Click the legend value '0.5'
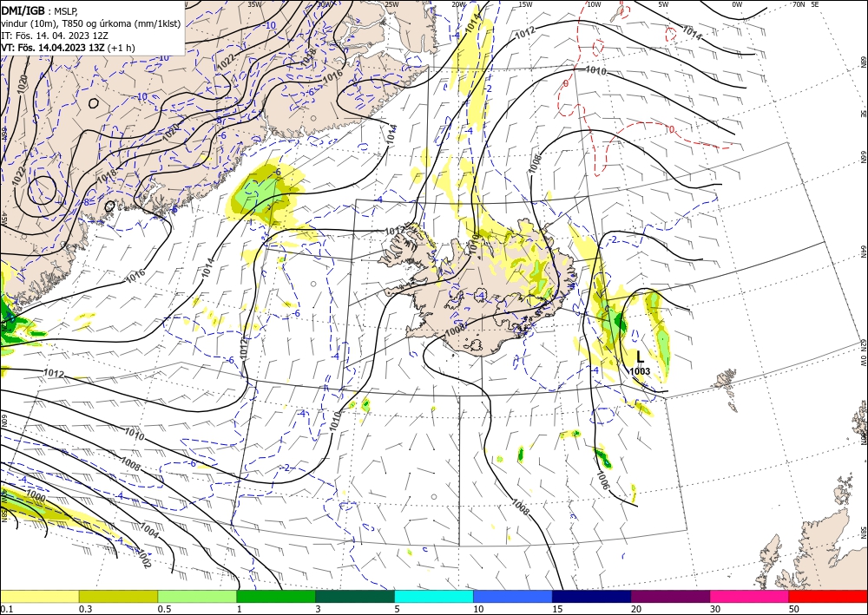Screen dimensions: 868x615 [164, 609]
